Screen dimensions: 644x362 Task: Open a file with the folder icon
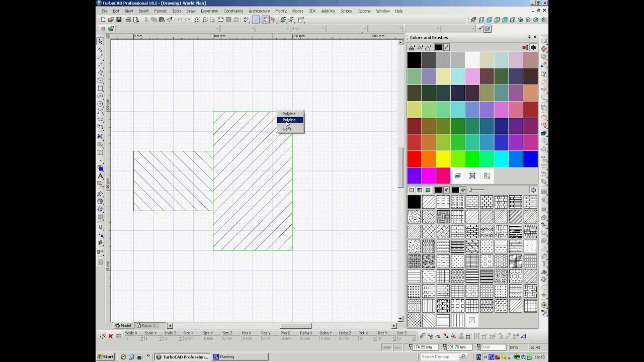111,20
